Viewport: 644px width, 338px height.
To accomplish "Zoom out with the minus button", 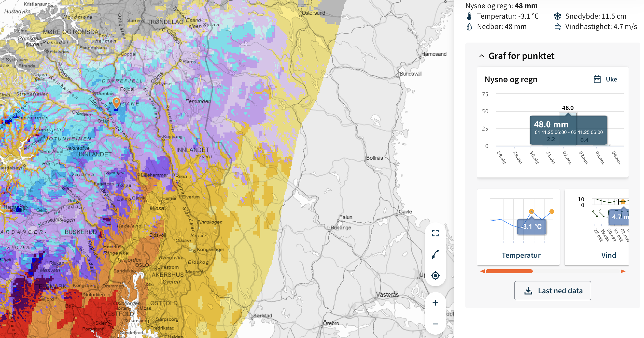I will [x=435, y=324].
